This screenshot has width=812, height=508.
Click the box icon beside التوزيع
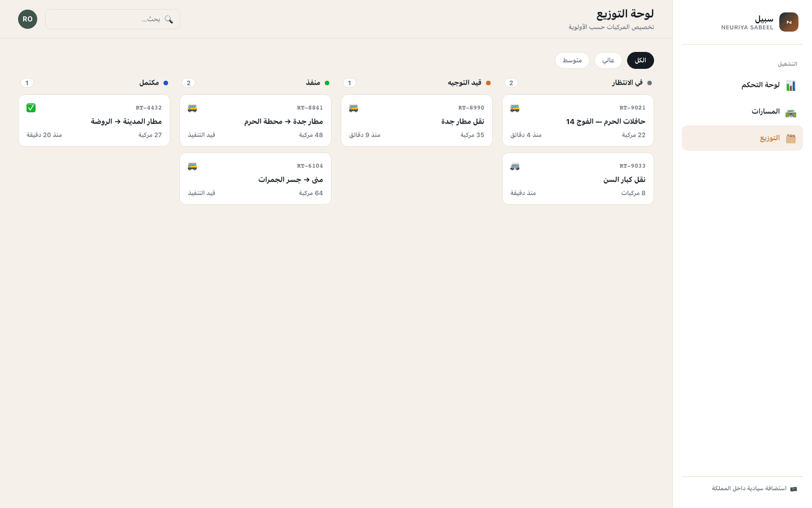791,138
